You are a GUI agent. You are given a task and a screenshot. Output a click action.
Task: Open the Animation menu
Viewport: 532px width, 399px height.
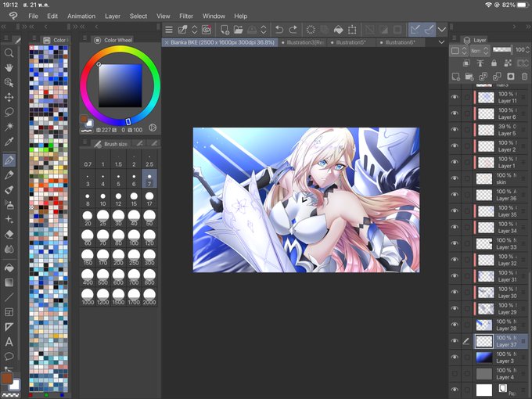[81, 16]
